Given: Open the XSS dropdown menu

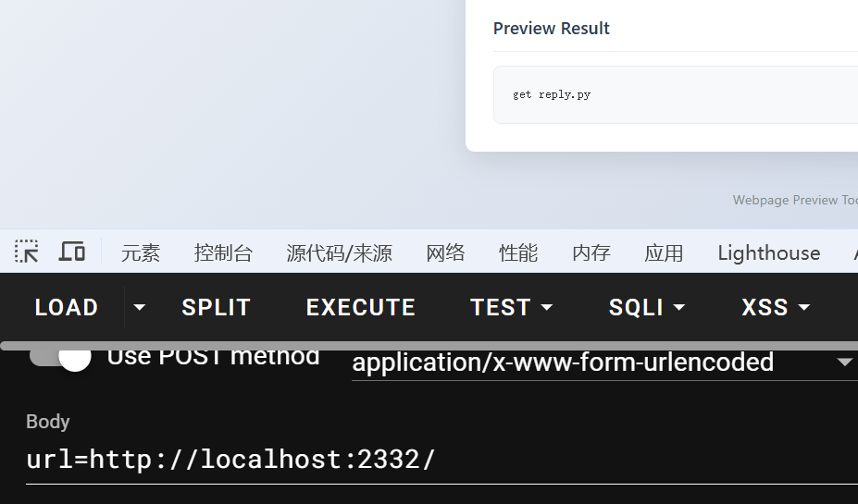Looking at the screenshot, I should pyautogui.click(x=776, y=307).
